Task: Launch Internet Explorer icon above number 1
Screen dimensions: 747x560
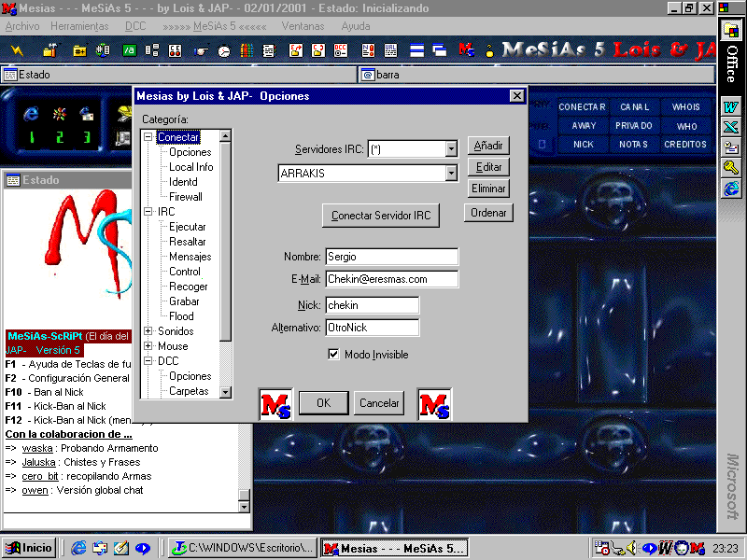Action: 31,114
